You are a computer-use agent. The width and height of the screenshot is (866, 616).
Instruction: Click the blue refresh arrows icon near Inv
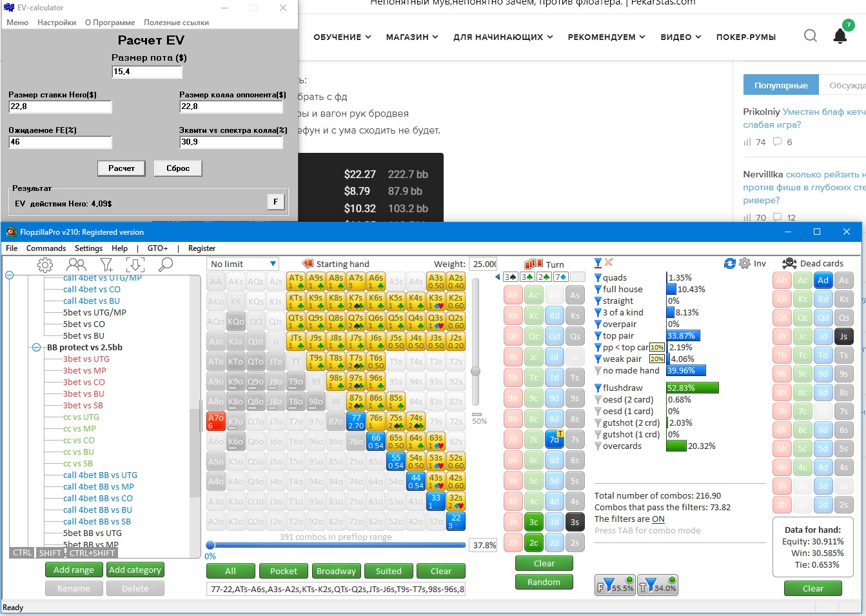pos(730,263)
